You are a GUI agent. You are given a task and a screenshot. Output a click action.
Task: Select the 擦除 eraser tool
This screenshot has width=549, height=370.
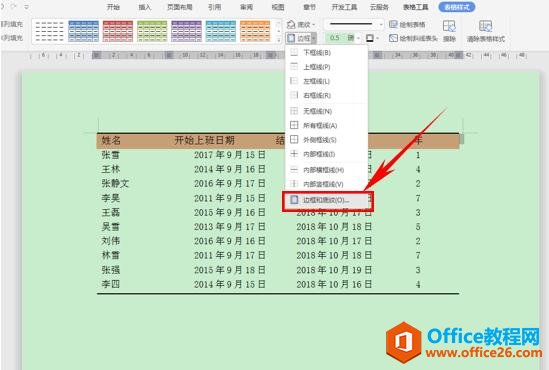tap(449, 31)
